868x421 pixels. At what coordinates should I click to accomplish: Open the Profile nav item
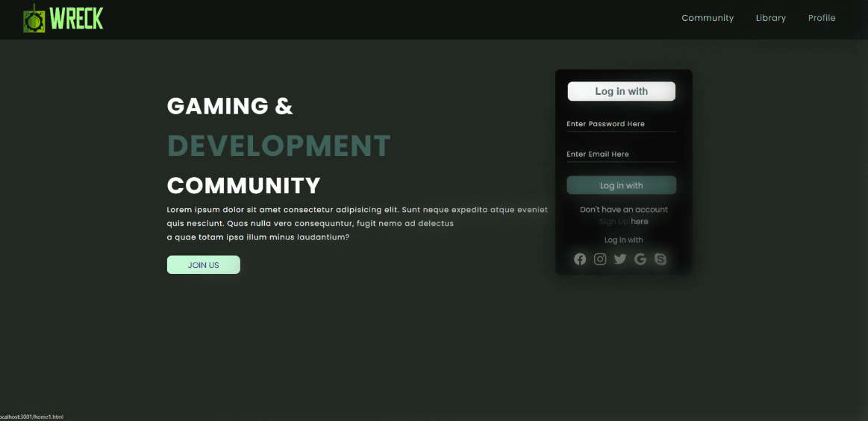coord(821,18)
